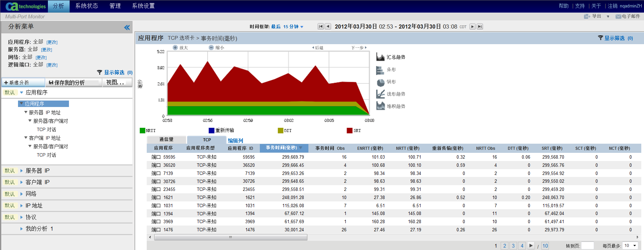
Task: Click the 转到页 page number input field
Action: coord(587,246)
